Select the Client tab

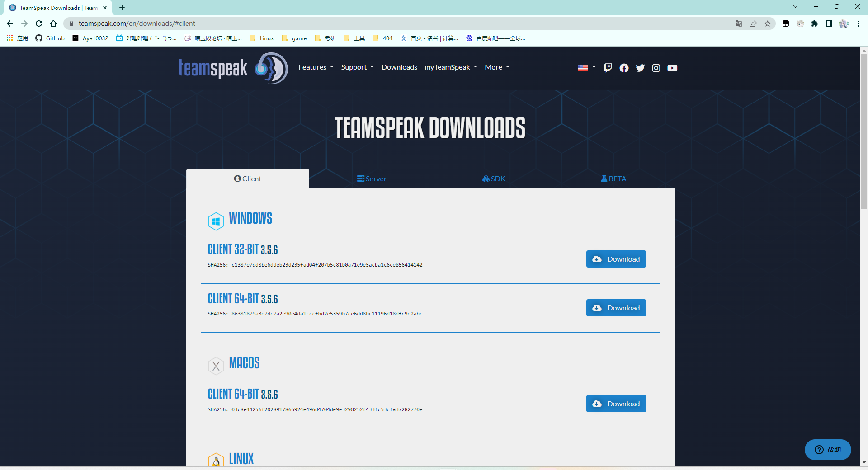pyautogui.click(x=248, y=179)
